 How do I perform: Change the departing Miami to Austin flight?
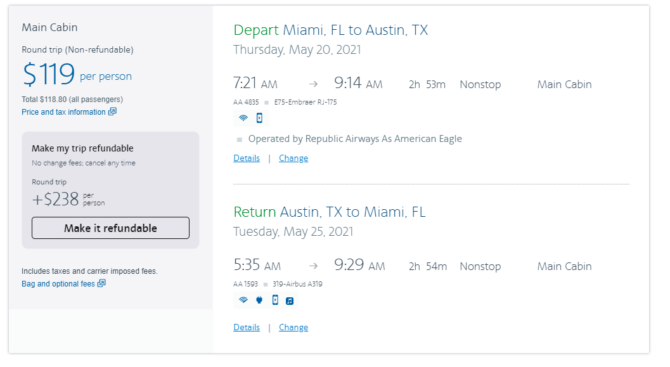pos(294,158)
